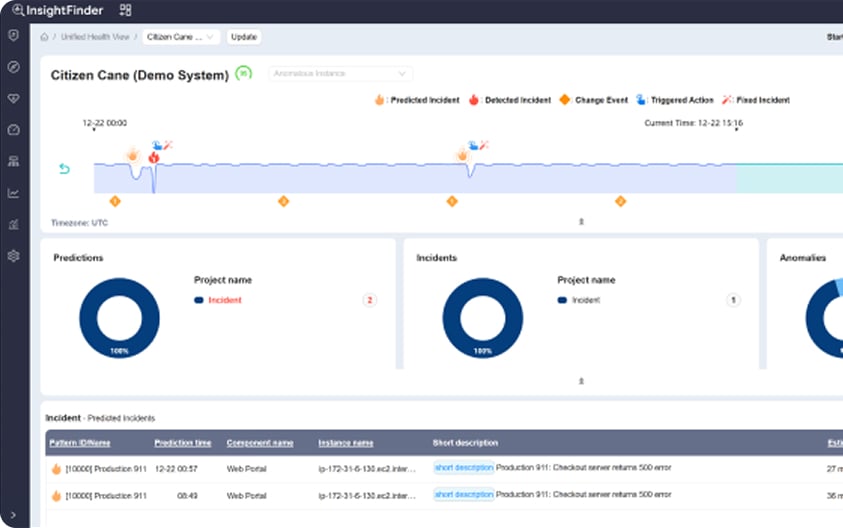Click the Anomalies donut chart
843x528 pixels.
[824, 318]
